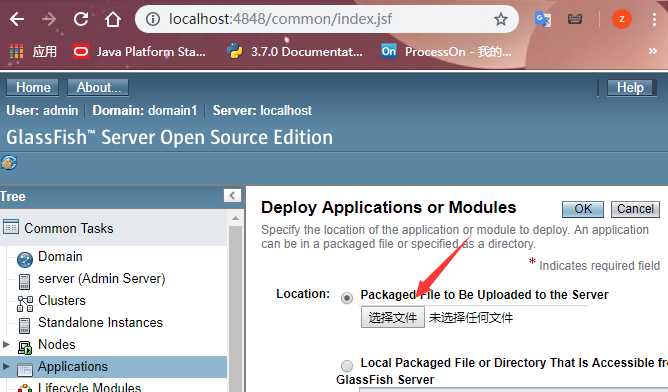Image resolution: width=668 pixels, height=392 pixels.
Task: Click the tree panel vertical scrollbar
Action: pyautogui.click(x=236, y=303)
